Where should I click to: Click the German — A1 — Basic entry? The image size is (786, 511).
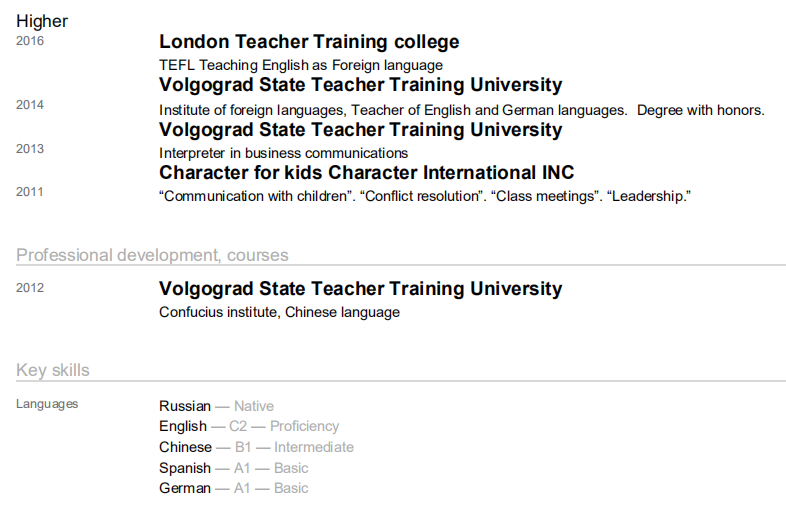click(x=233, y=488)
